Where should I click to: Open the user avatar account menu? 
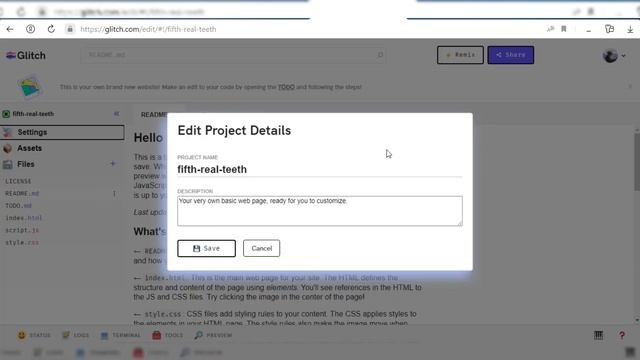[614, 56]
